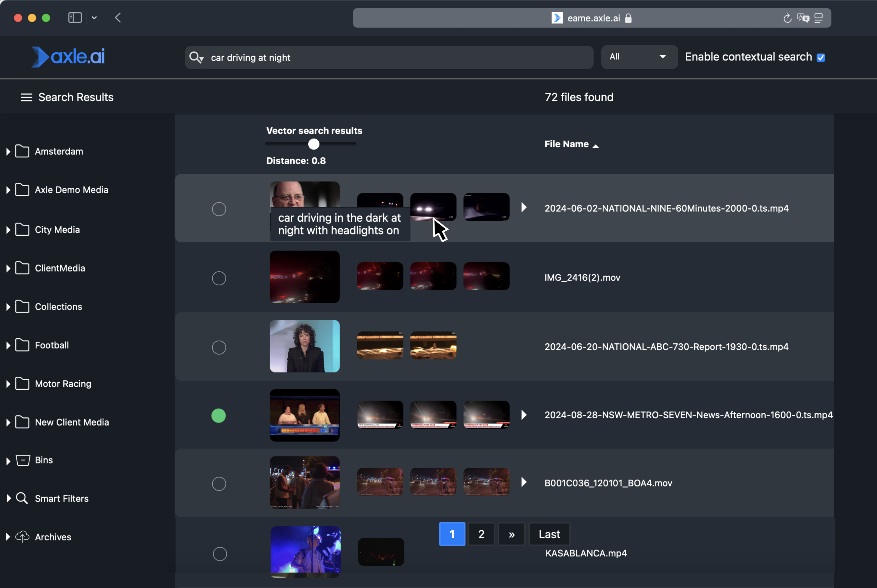
Task: Jump to the Last results page
Action: pos(549,534)
